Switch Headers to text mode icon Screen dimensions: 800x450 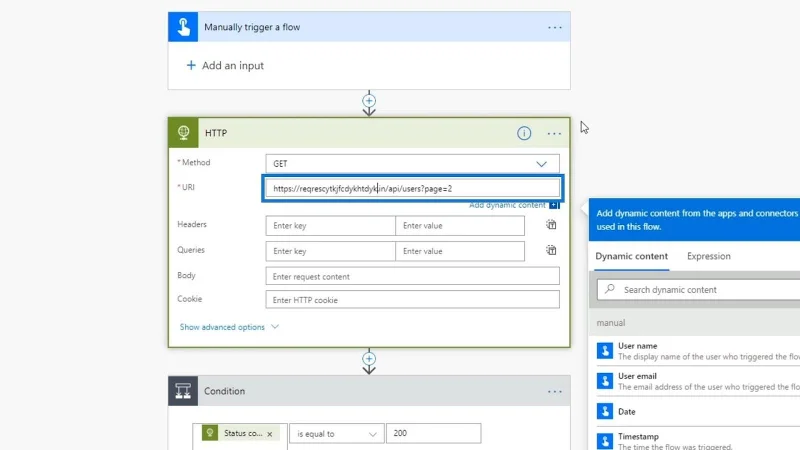(551, 224)
